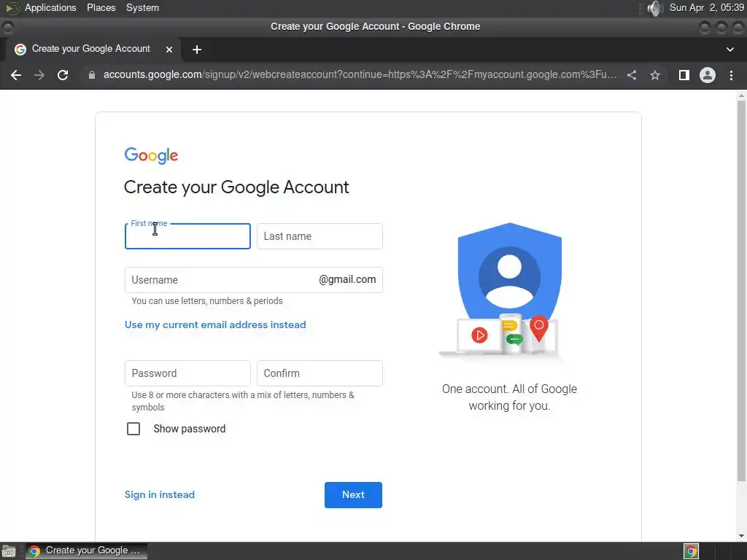The width and height of the screenshot is (747, 560).
Task: Open the Places menu
Action: tap(101, 7)
